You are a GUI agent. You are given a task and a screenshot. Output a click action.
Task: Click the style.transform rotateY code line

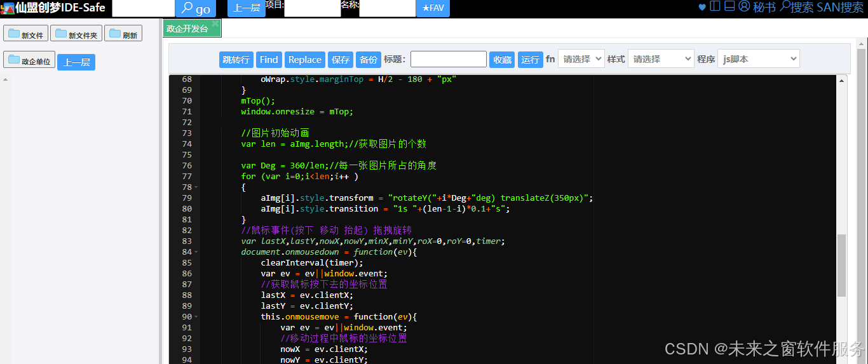point(426,198)
